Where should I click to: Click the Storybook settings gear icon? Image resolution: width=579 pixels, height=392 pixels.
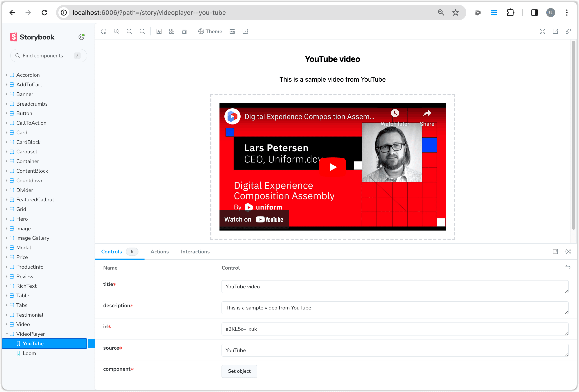81,37
